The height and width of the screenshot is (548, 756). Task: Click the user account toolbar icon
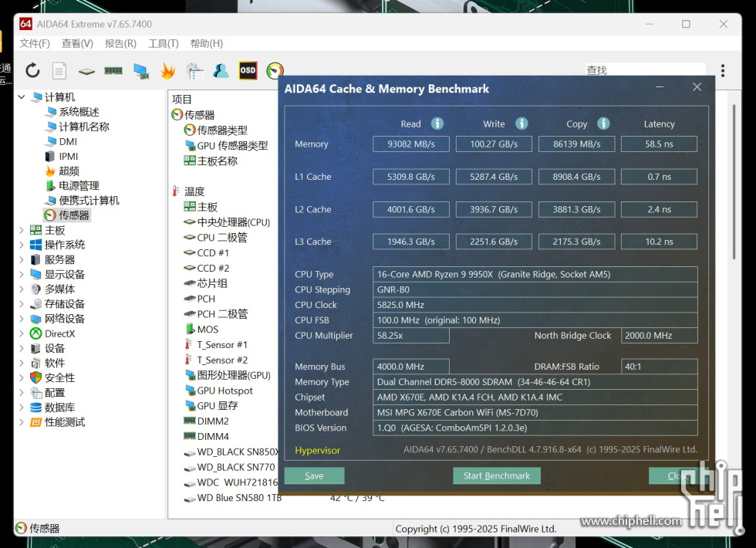click(221, 71)
